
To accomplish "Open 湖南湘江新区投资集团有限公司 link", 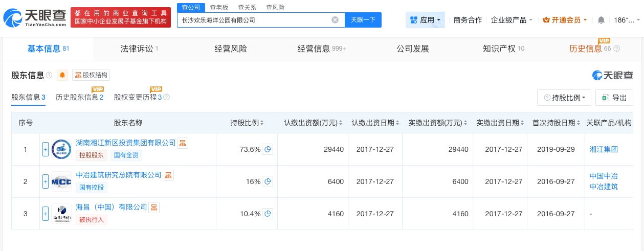I will coord(126,143).
